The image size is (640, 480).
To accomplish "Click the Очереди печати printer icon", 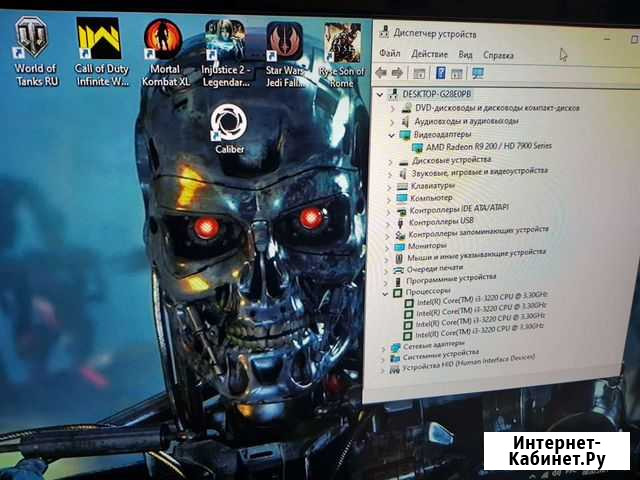I will coord(398,270).
